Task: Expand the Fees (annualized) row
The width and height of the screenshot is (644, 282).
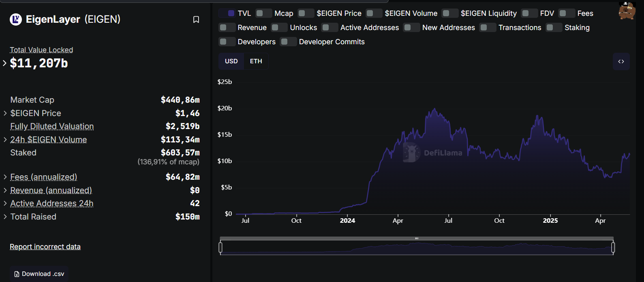Action: tap(5, 177)
